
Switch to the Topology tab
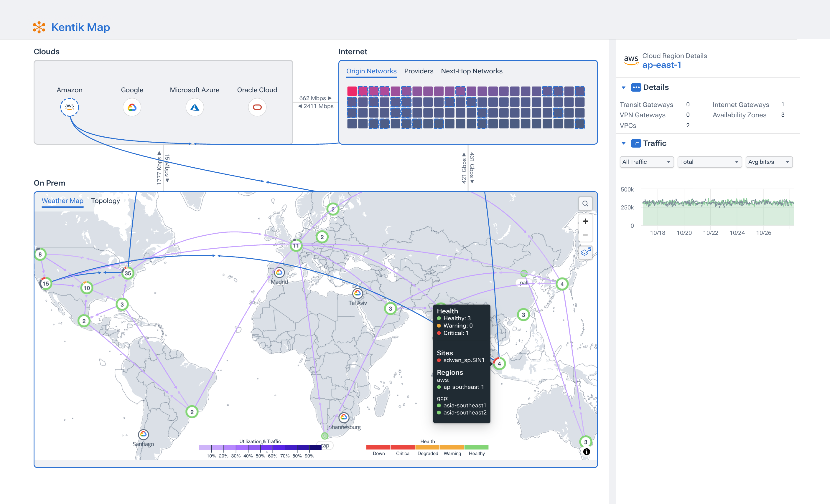[x=105, y=201]
